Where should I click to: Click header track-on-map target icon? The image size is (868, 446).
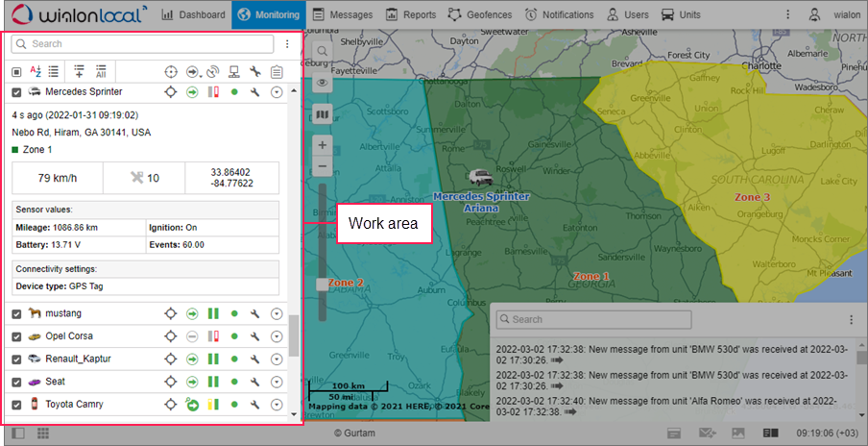pyautogui.click(x=171, y=71)
